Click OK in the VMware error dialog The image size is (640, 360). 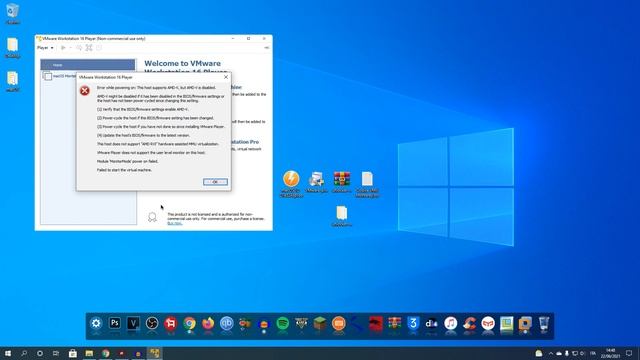[215, 182]
